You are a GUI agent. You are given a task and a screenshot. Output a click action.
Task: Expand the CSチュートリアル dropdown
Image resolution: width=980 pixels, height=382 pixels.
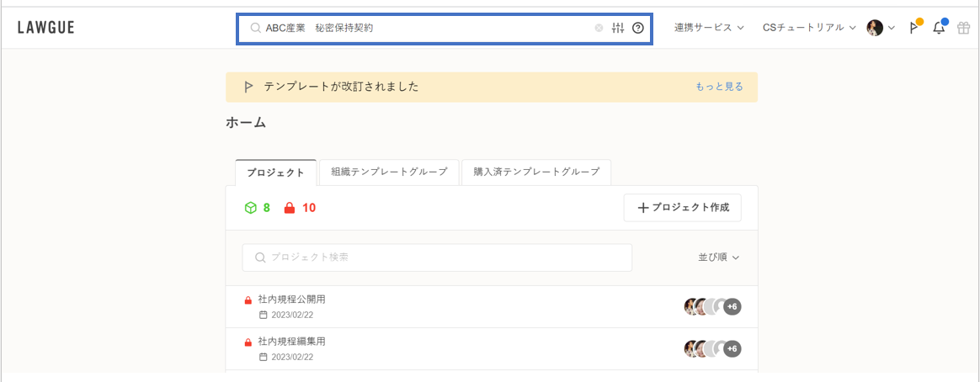[x=809, y=28]
